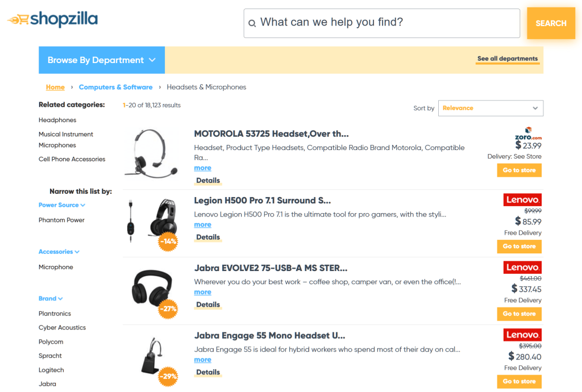
Task: Click the search magnifier icon in the search bar
Action: pyautogui.click(x=252, y=23)
